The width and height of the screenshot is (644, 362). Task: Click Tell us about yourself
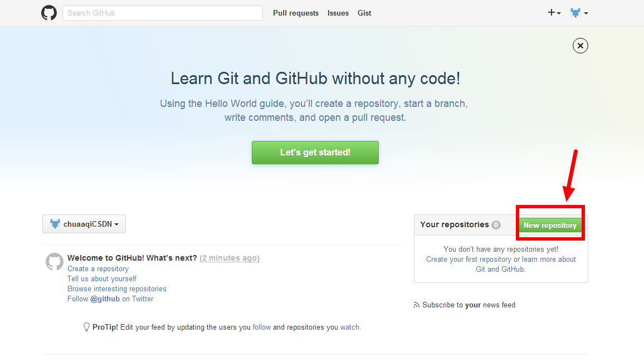click(x=102, y=279)
